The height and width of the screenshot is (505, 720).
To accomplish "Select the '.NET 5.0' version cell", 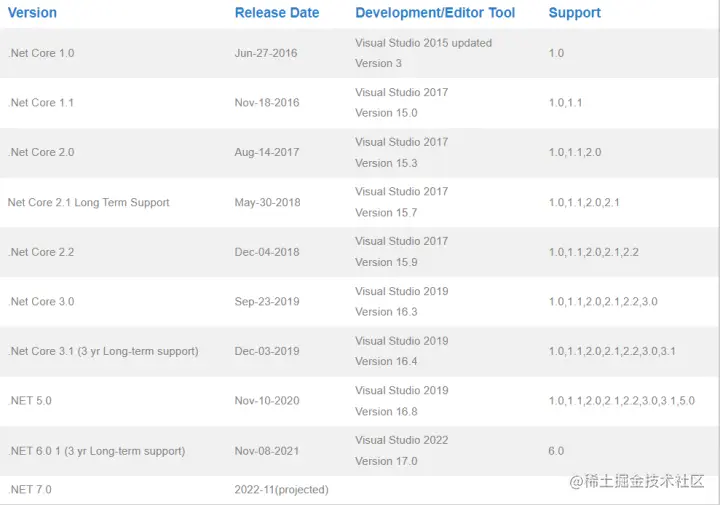I will pos(30,401).
